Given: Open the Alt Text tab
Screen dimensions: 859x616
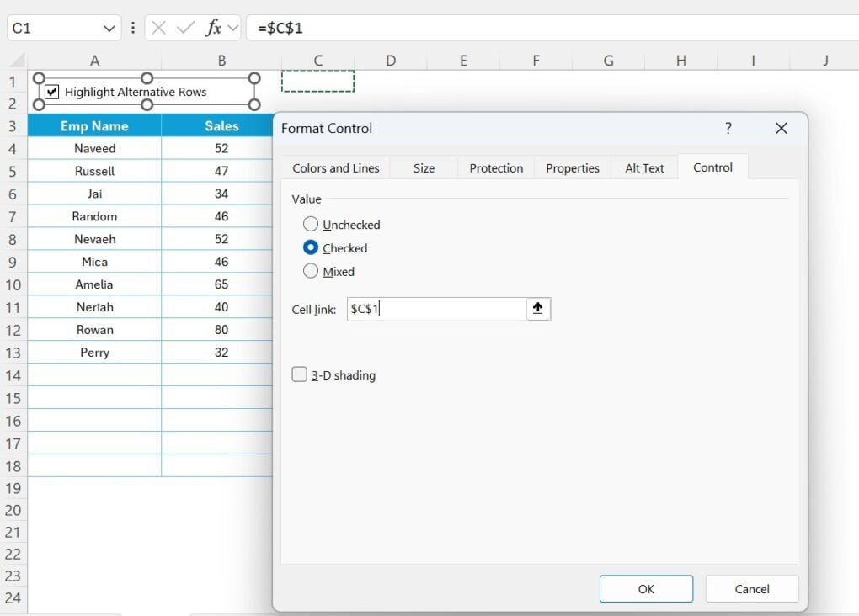Looking at the screenshot, I should coord(644,167).
